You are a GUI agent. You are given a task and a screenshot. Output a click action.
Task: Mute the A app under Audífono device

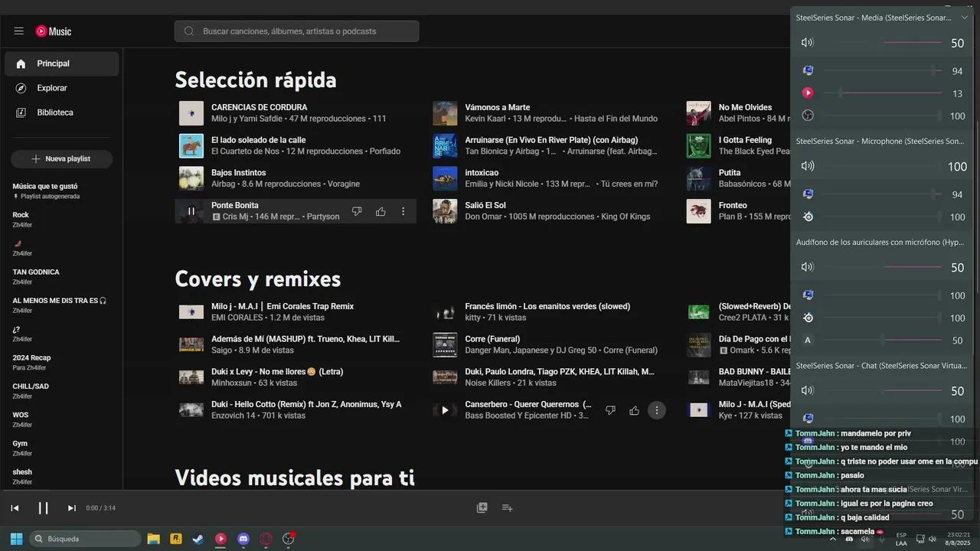point(808,340)
